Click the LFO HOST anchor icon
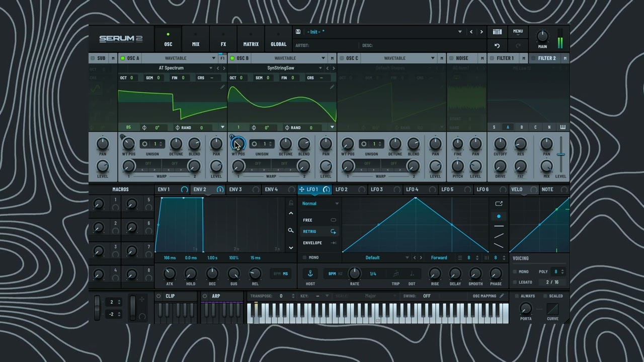This screenshot has height=362, width=644. (x=310, y=274)
